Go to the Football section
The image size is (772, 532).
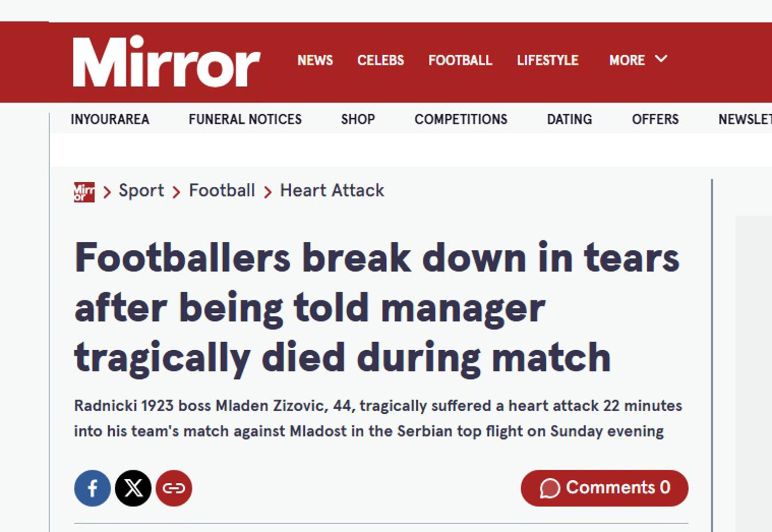[x=460, y=60]
